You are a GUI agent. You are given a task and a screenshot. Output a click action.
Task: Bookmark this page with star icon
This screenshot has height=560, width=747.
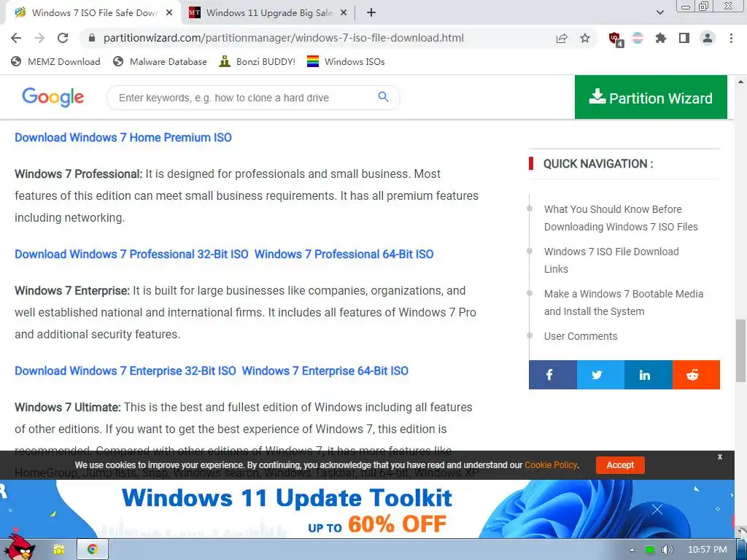click(x=585, y=38)
